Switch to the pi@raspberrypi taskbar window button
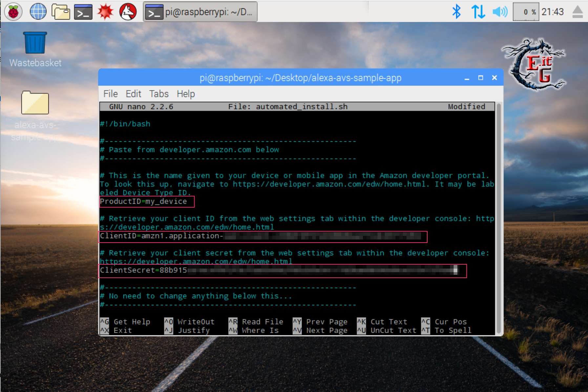Screen dimensions: 588x392 200,12
